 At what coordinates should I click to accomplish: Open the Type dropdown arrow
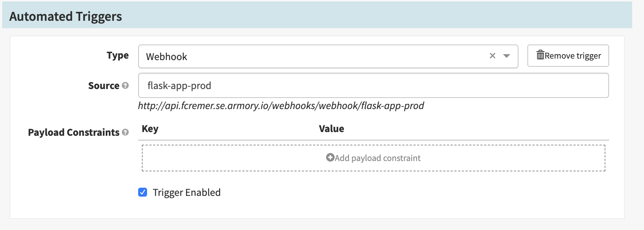point(507,56)
